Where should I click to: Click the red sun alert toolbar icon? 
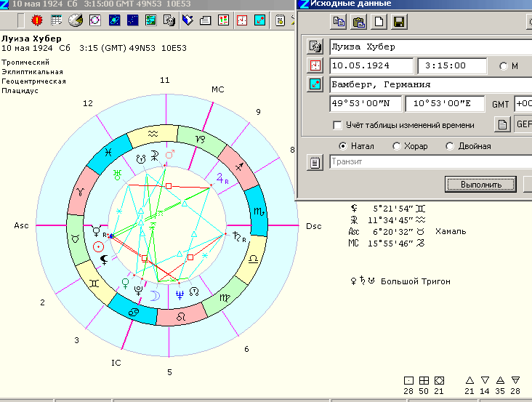(x=37, y=20)
